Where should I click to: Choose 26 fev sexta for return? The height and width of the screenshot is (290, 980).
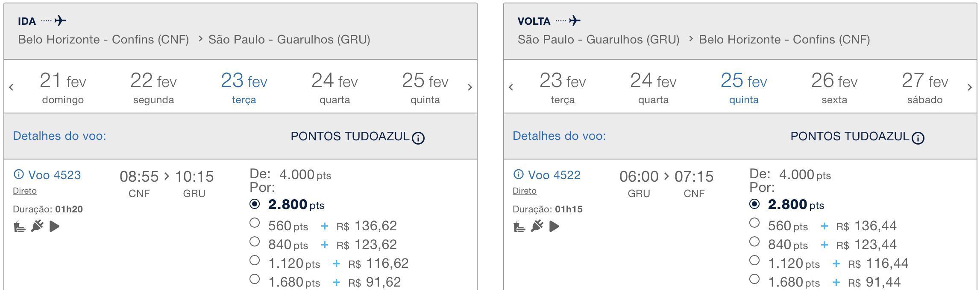834,87
